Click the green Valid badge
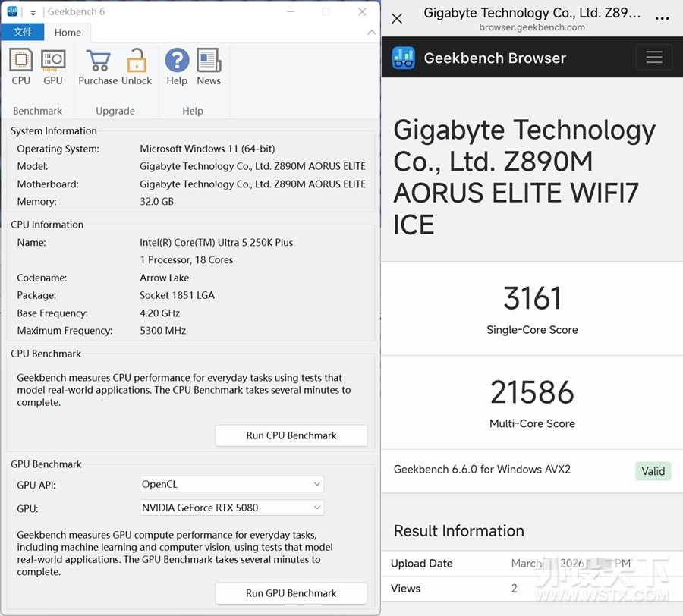Screen dimensions: 683x616 (653, 471)
